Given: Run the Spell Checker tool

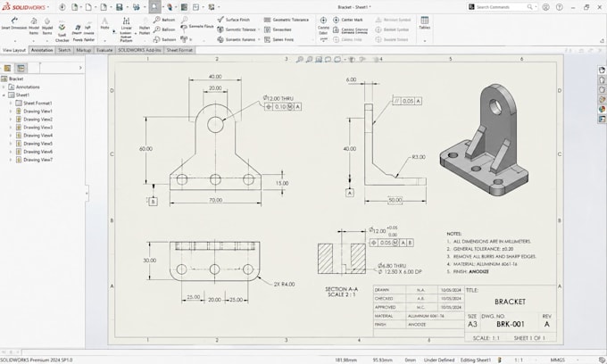Looking at the screenshot, I should point(62,32).
